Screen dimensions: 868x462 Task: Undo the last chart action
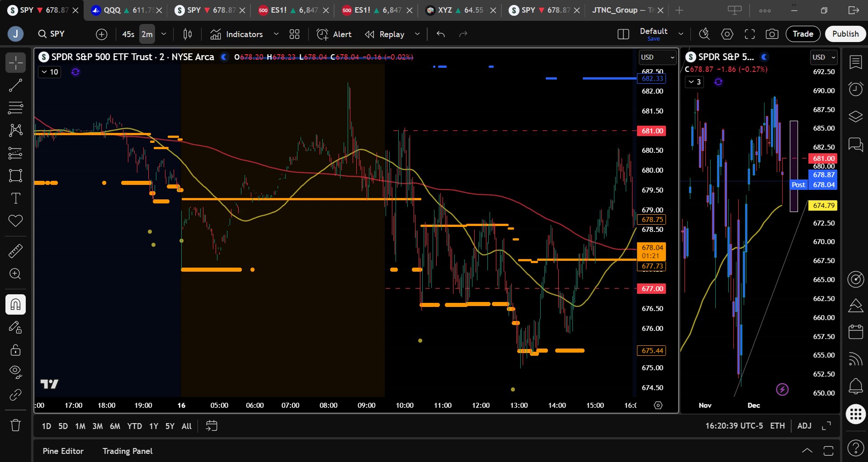click(x=441, y=34)
